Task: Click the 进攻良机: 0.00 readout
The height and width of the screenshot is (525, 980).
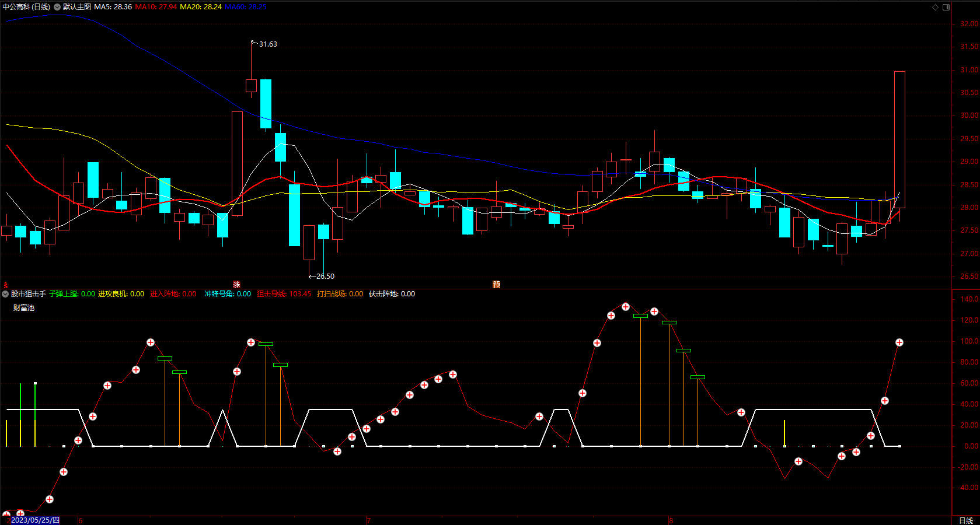Action: click(121, 294)
